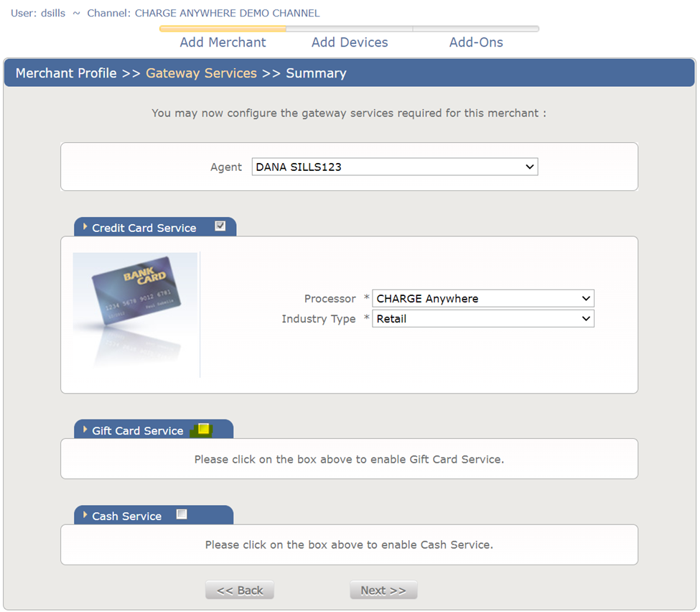Click the << Back button

coord(240,590)
